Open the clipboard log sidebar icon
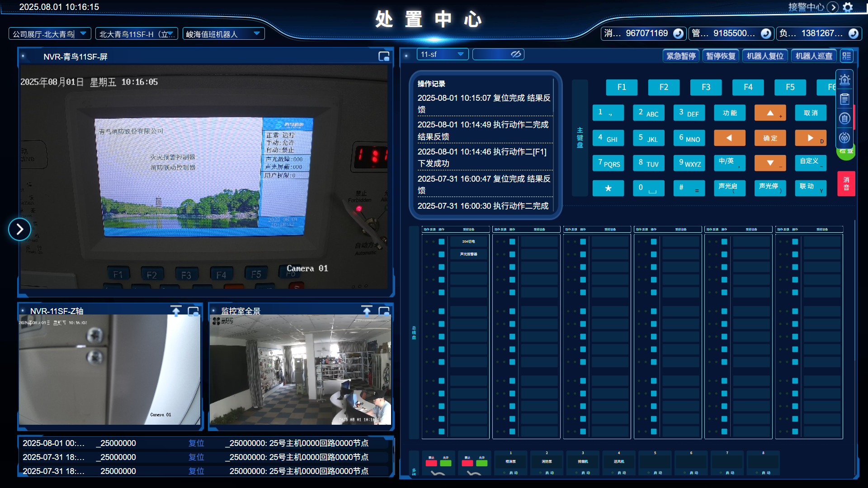The width and height of the screenshot is (868, 488). point(844,99)
